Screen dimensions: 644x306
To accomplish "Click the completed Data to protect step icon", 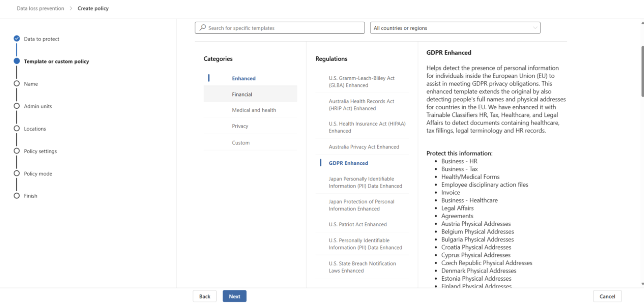I will coord(16,39).
